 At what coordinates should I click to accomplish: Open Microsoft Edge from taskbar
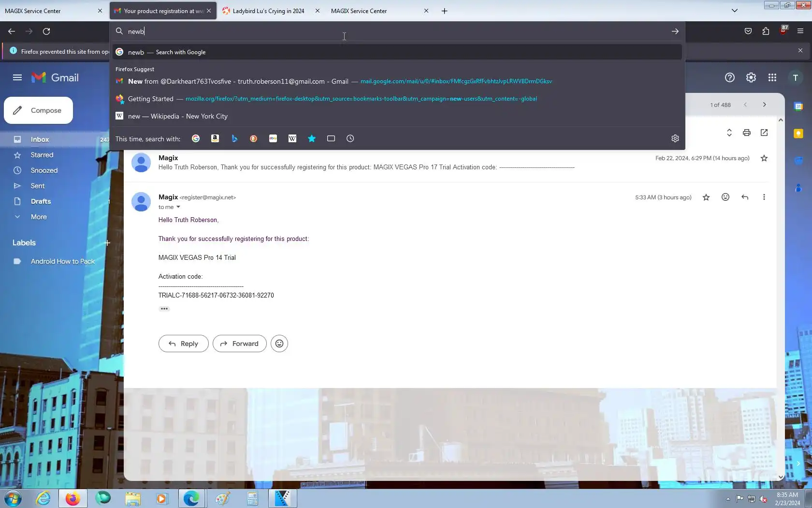click(x=191, y=498)
